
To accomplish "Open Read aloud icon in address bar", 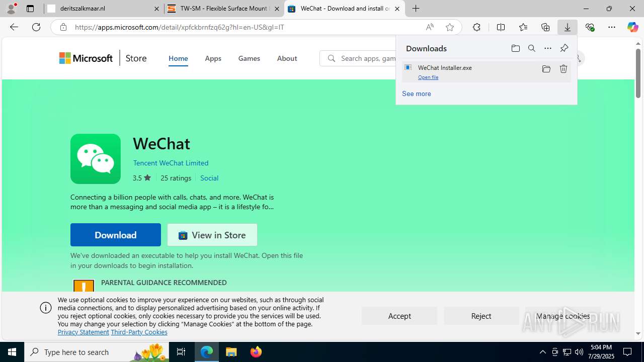I will point(430,27).
